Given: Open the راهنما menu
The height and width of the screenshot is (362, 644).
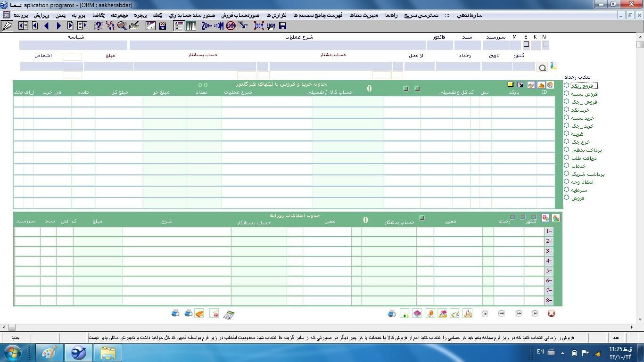Looking at the screenshot, I should [x=391, y=15].
